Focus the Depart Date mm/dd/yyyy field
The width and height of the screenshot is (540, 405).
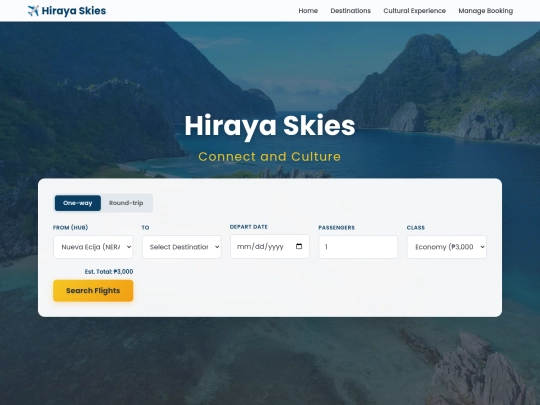[270, 247]
